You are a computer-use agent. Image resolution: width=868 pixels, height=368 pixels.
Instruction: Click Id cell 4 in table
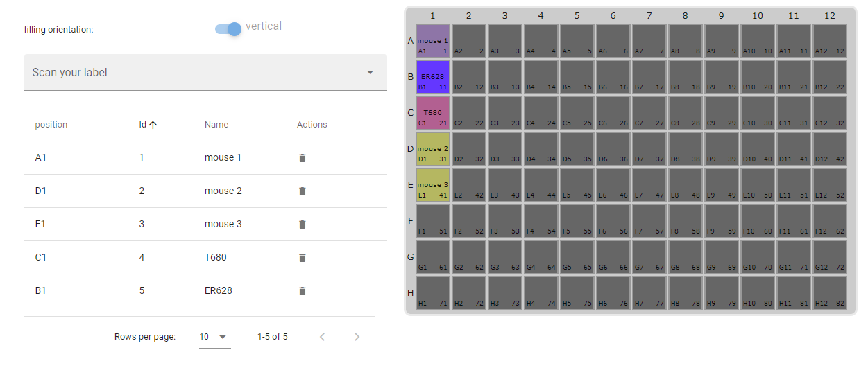pyautogui.click(x=142, y=258)
